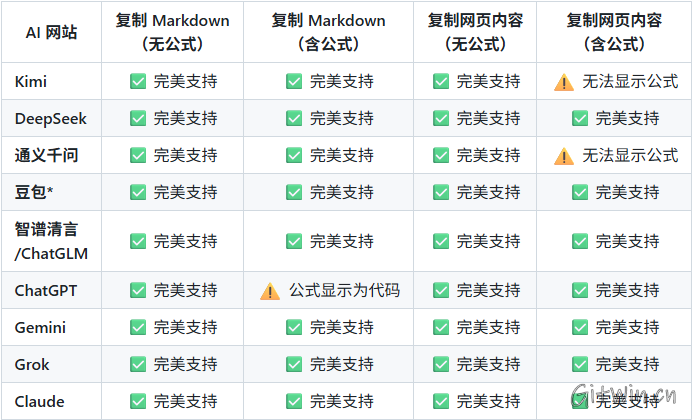693x420 pixels.
Task: Click the warning icon in the Kimi row
Action: point(564,82)
